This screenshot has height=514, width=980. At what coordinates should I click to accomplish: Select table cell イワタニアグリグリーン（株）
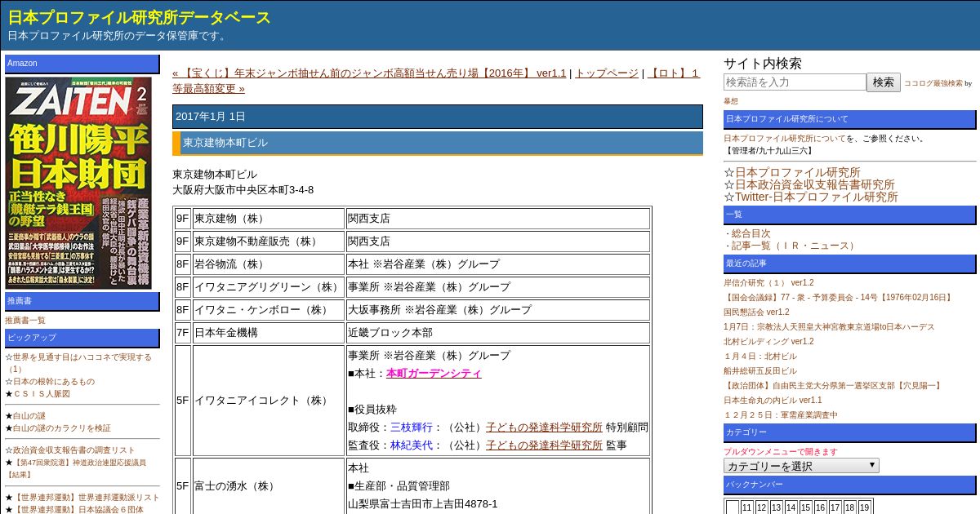coord(268,287)
